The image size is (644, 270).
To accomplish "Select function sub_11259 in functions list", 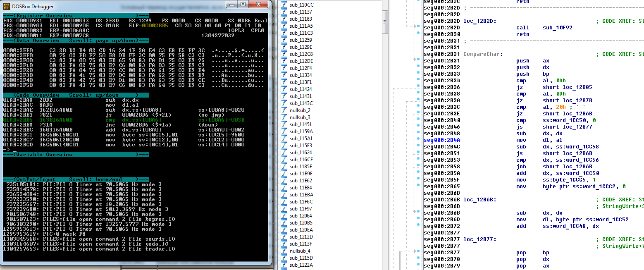I will (301, 40).
